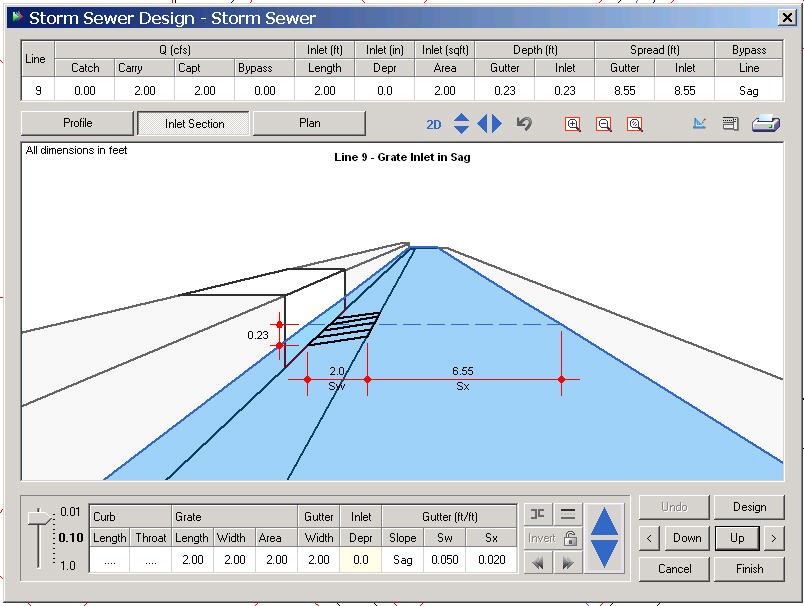Click the up-down tilt arrows icon
The height and width of the screenshot is (606, 804).
pos(461,124)
